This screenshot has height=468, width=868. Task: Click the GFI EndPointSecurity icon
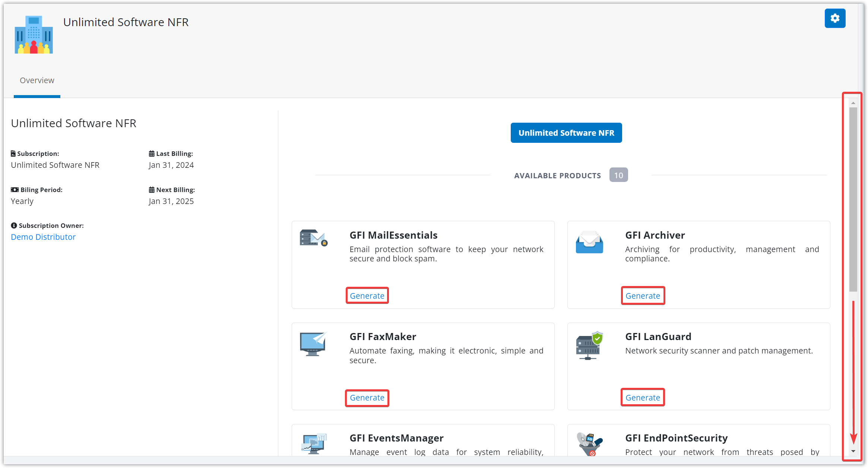[589, 444]
